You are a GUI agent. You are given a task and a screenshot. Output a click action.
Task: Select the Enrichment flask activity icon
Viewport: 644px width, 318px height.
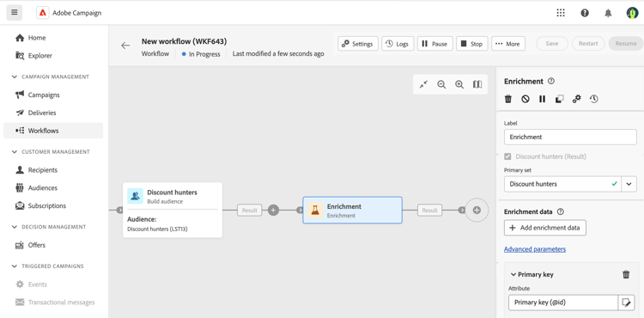pyautogui.click(x=315, y=210)
